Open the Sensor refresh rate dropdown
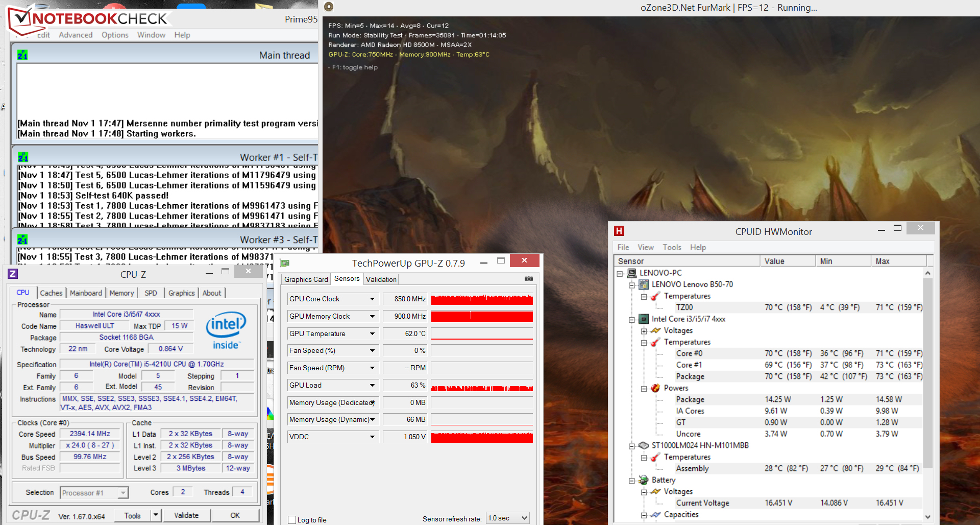This screenshot has width=980, height=525. tap(508, 518)
